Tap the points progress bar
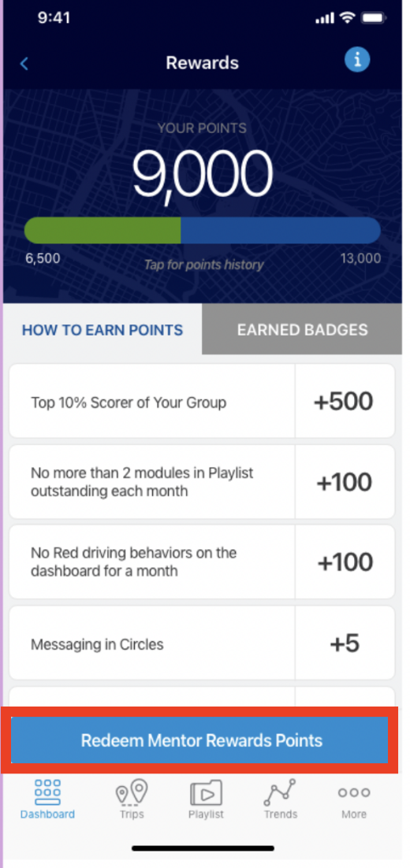The image size is (410, 868). click(x=202, y=230)
